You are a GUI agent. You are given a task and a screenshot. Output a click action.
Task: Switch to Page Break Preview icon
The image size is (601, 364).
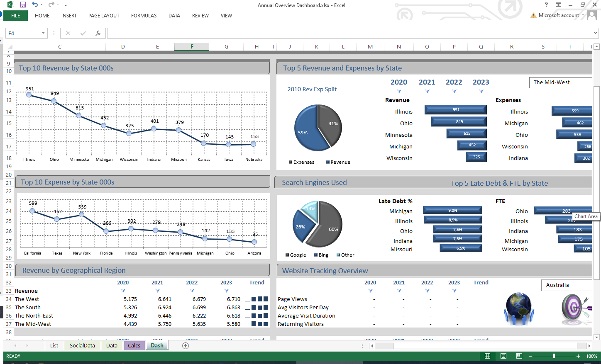(519, 356)
